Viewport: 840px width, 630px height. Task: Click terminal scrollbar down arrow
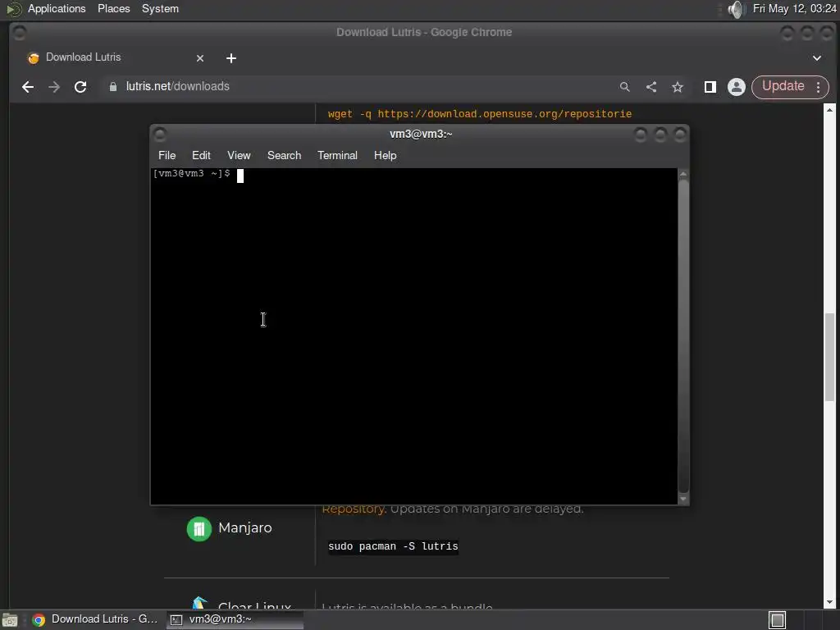click(683, 500)
